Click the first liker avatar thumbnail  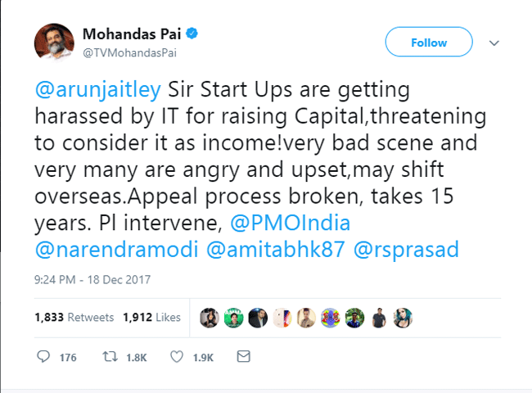pos(210,317)
